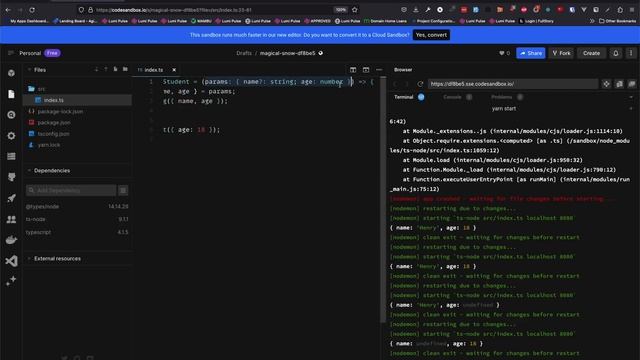Click the rightmost icon in preview URL toolbar
Viewport: 640px width, 360px height.
click(x=632, y=84)
